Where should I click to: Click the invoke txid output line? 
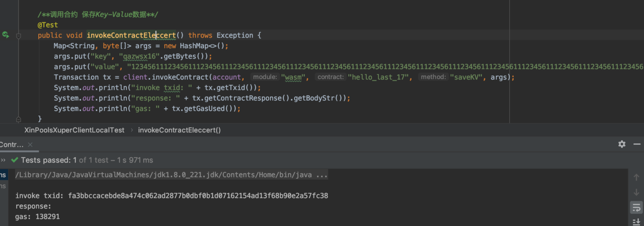tap(172, 195)
